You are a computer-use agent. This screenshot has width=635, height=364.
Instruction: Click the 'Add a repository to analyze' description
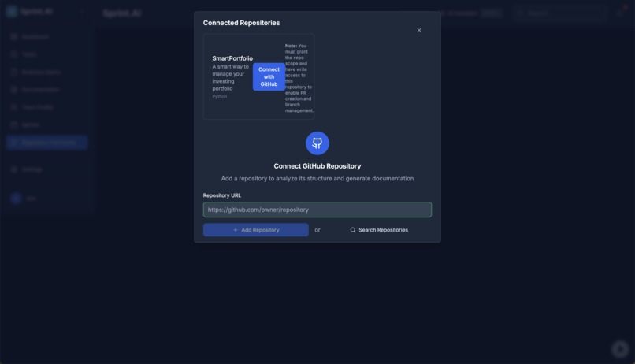coord(317,179)
